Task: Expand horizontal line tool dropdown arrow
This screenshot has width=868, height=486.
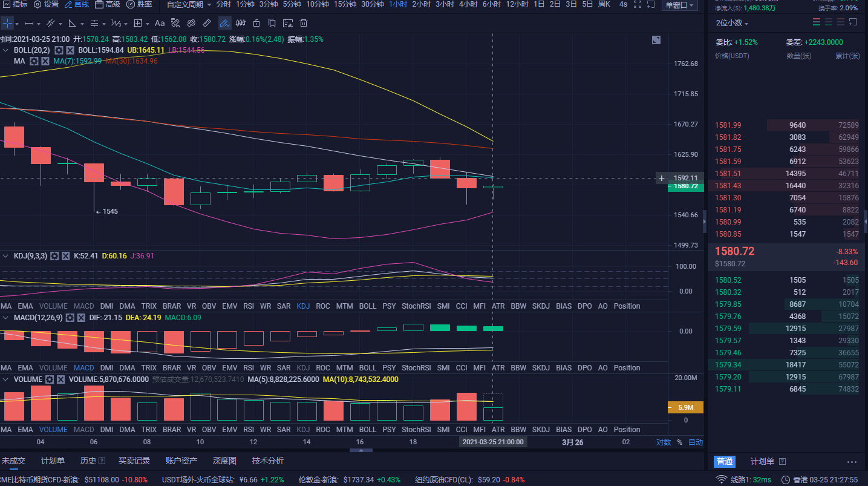Action: 39,24
